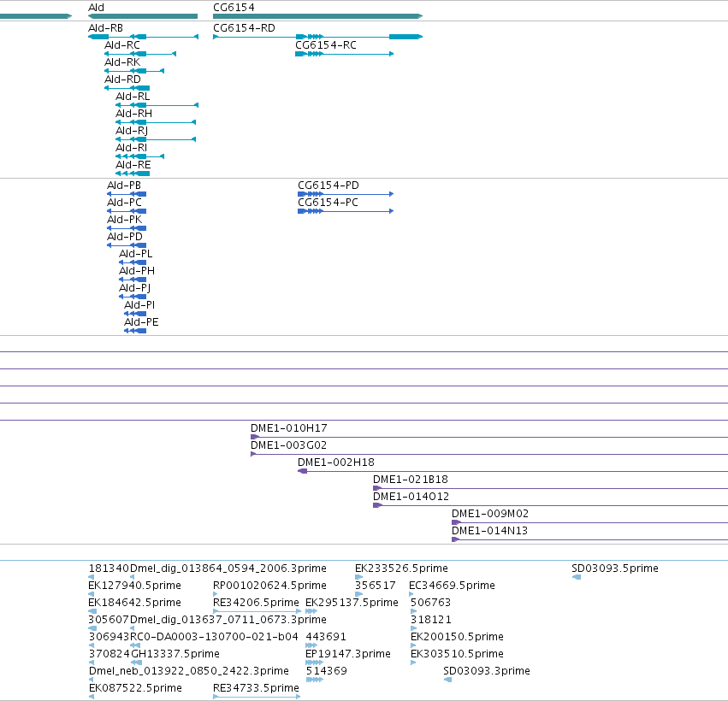This screenshot has width=728, height=701.
Task: Select the RE34206.5prime EST label
Action: tap(256, 603)
